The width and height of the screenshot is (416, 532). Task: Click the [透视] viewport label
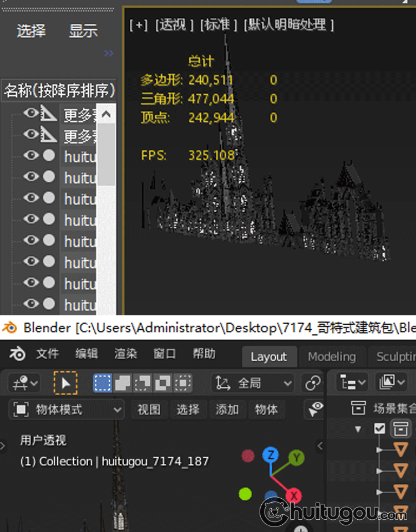174,25
